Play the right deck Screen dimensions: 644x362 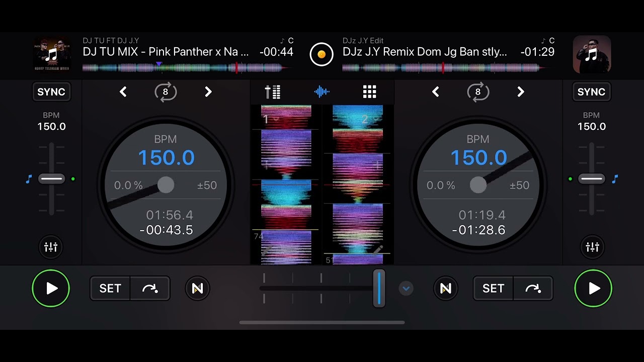point(593,288)
